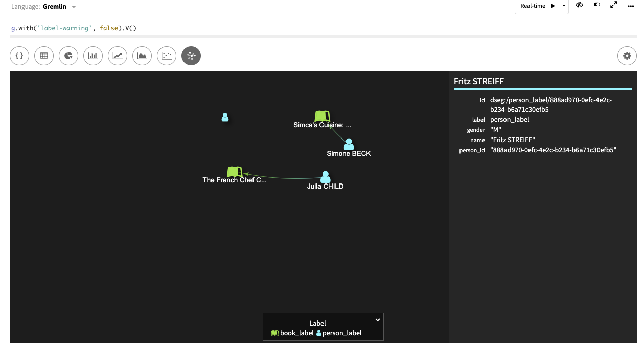Viewport: 644px width, 345px height.
Task: Open the line chart view
Action: (118, 56)
